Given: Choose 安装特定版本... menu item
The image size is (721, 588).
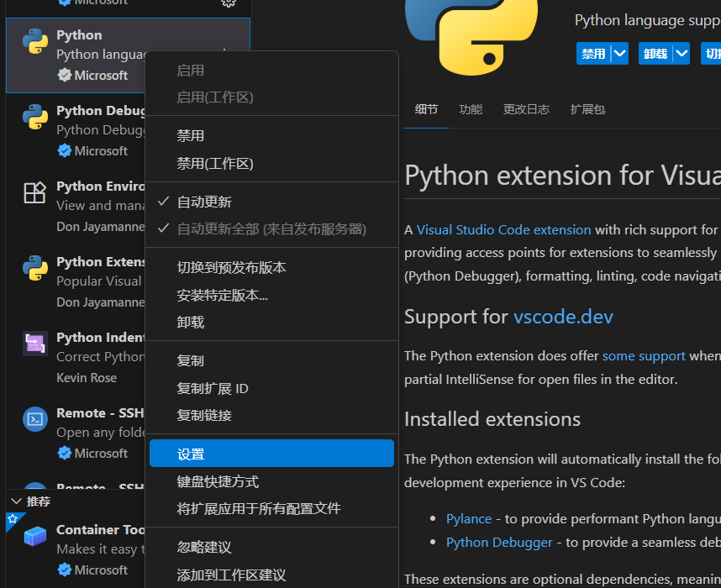Looking at the screenshot, I should click(271, 295).
